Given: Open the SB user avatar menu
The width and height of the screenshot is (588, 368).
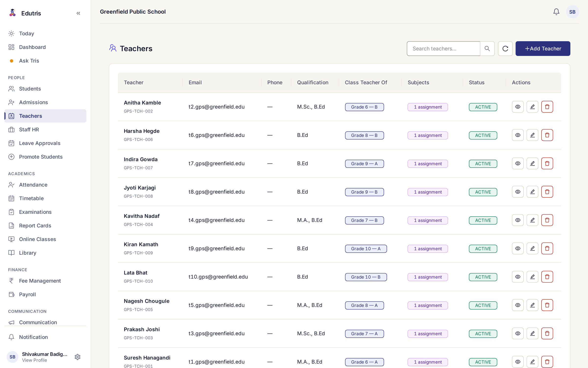Looking at the screenshot, I should click(x=572, y=12).
